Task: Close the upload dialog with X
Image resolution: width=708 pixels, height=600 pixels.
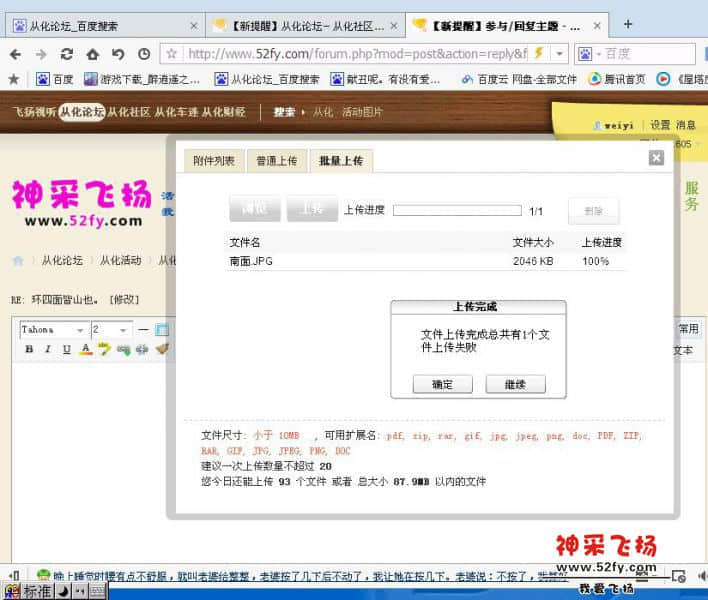Action: [656, 158]
